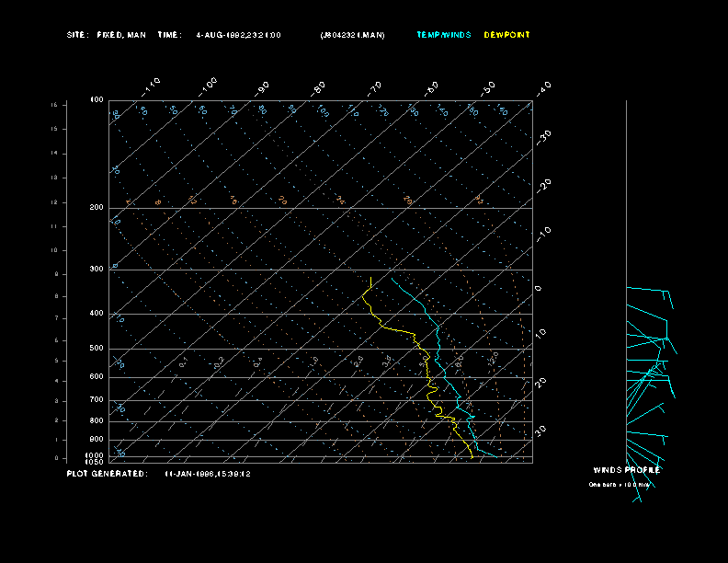
Task: Click the -90 temperature label above the chart
Action: point(261,88)
